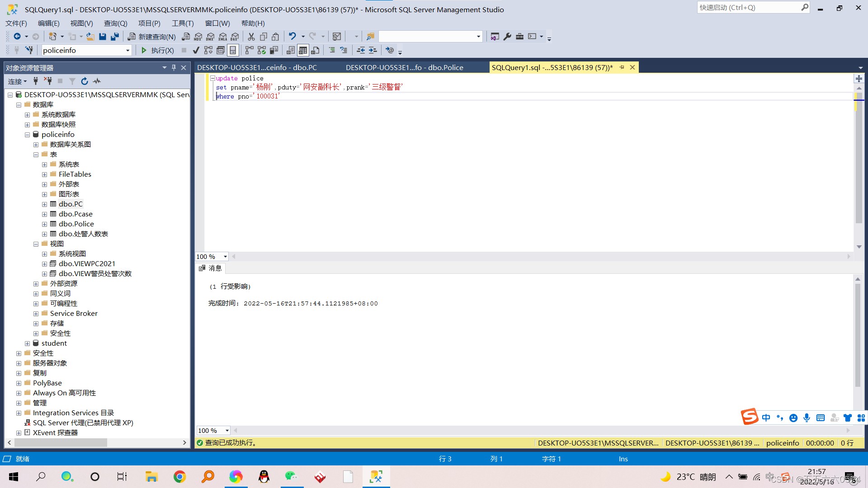
Task: Click the display estimated execution plan icon
Action: [x=208, y=50]
